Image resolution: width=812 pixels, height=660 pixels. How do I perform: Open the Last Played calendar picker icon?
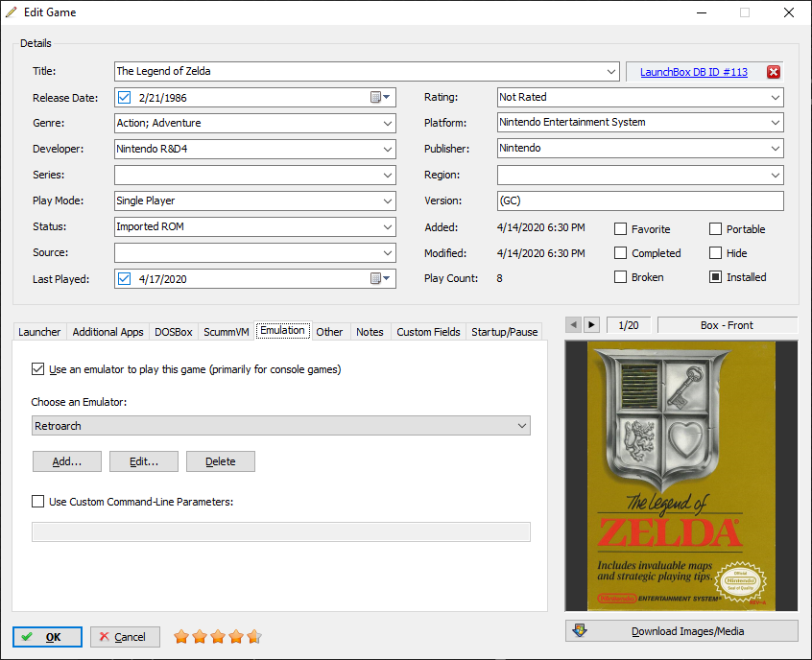tap(380, 278)
